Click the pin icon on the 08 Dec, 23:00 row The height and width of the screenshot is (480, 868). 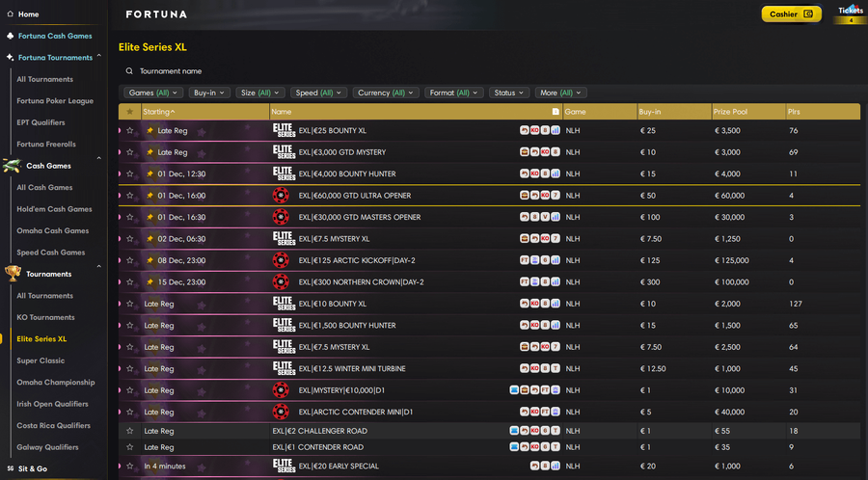(x=149, y=260)
